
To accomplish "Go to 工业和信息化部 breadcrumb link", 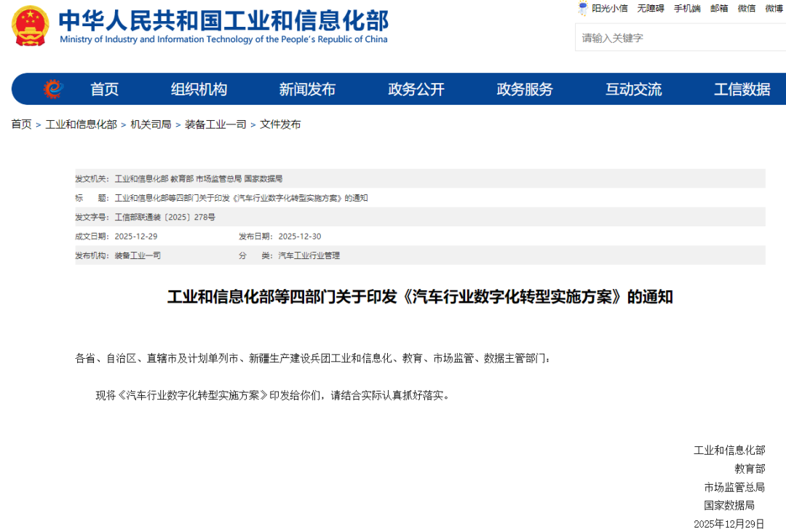I will point(81,124).
